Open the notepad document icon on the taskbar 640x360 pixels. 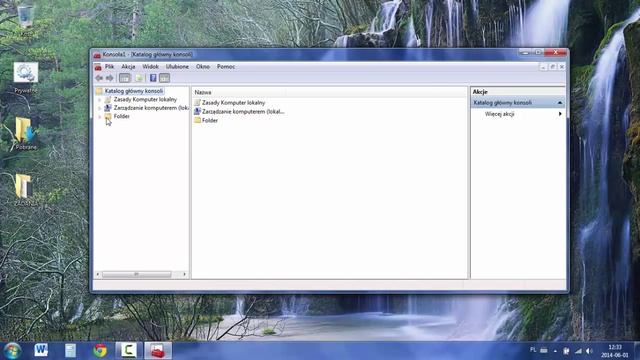70,350
